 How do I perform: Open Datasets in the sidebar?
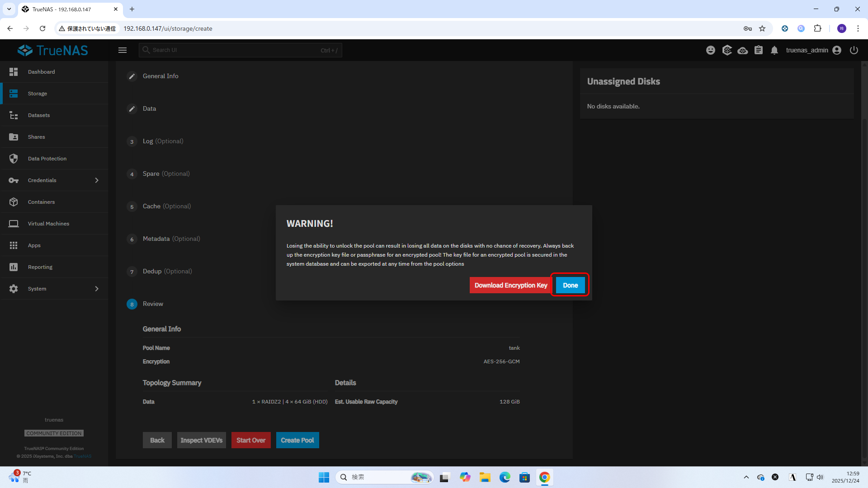(39, 115)
